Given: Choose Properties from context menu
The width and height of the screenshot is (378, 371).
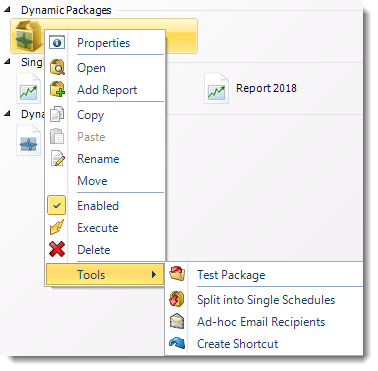Looking at the screenshot, I should click(104, 43).
